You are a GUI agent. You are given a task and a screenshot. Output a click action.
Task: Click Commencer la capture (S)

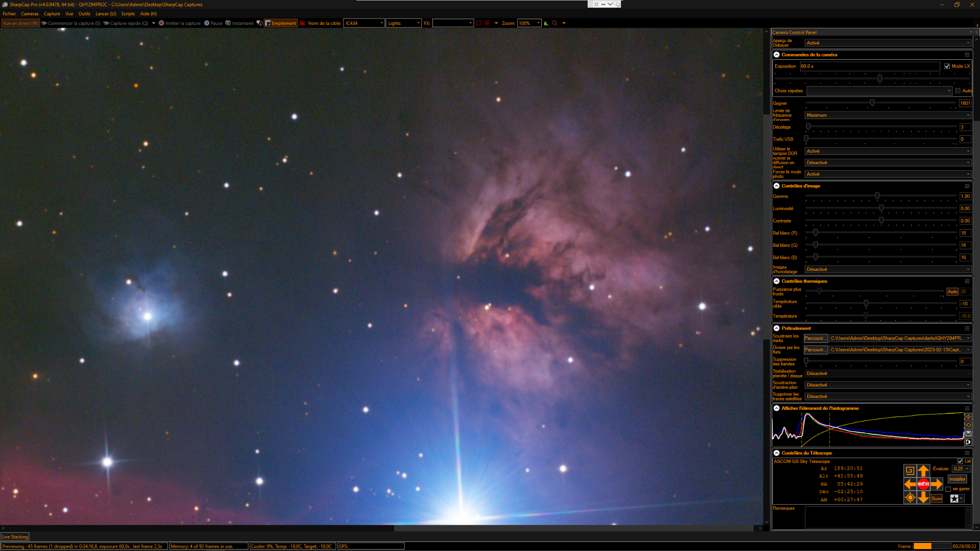71,23
